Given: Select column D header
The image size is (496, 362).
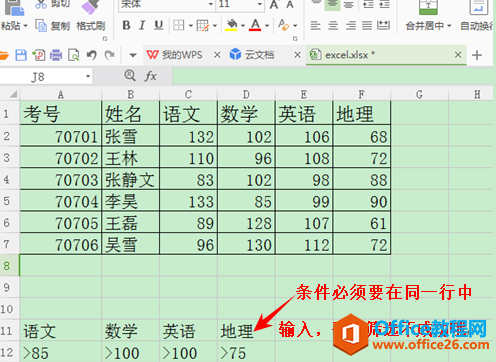Looking at the screenshot, I should click(x=246, y=95).
